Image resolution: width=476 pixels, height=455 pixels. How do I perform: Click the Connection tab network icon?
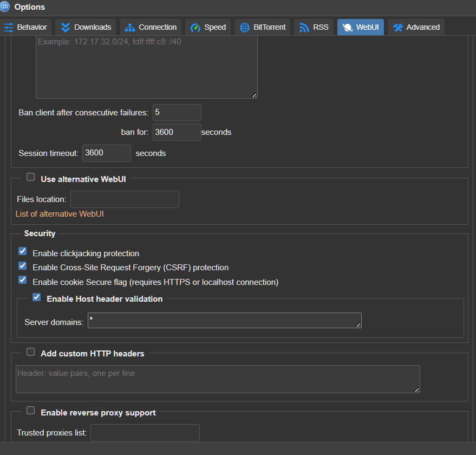(130, 27)
